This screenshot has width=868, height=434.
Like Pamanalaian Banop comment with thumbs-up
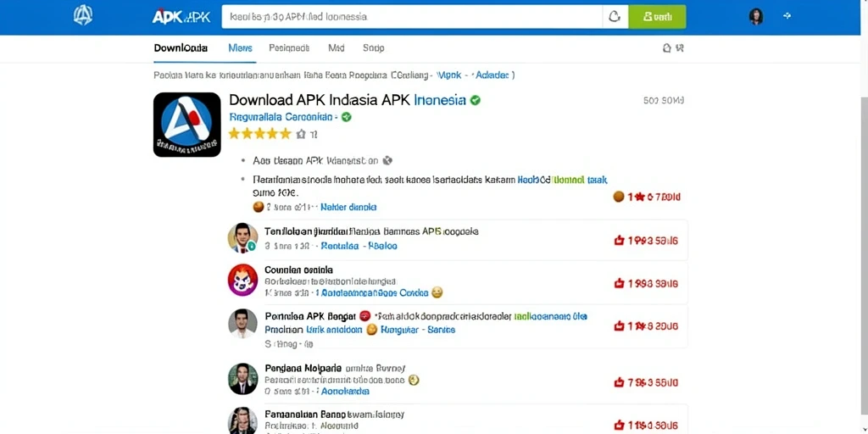coord(619,426)
